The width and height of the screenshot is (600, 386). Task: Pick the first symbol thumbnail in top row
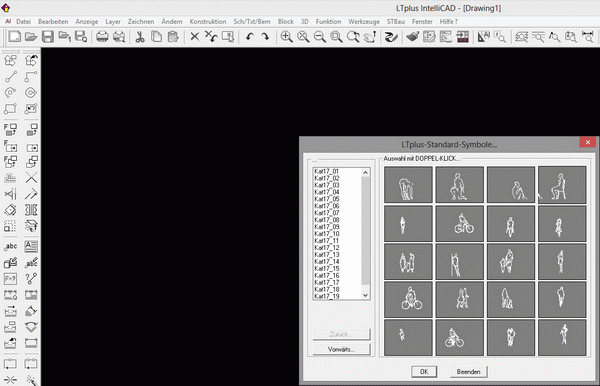(408, 184)
